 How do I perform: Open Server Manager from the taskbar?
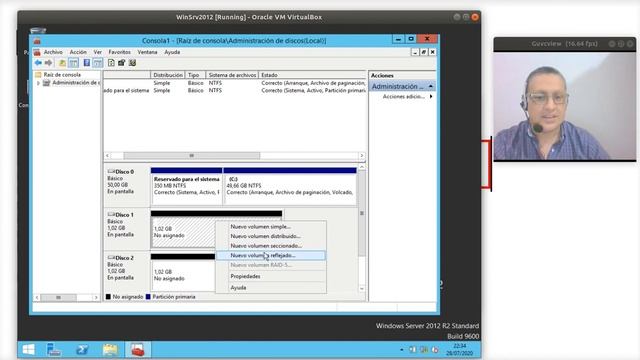(54, 350)
